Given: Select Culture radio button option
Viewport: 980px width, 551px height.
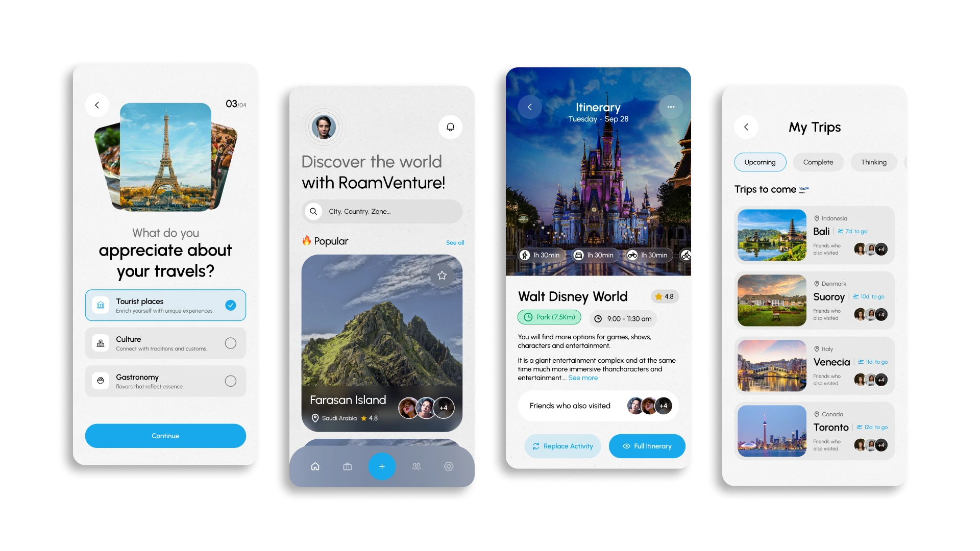Looking at the screenshot, I should pos(232,343).
